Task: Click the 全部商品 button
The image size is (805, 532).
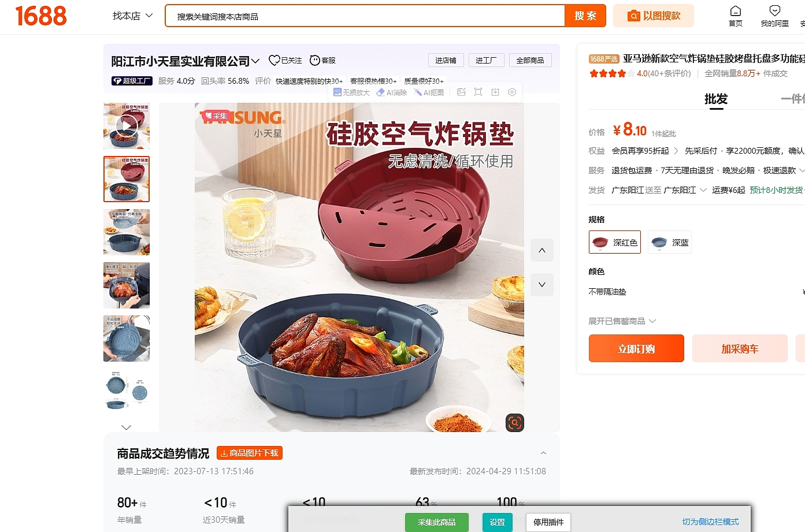Action: point(530,60)
